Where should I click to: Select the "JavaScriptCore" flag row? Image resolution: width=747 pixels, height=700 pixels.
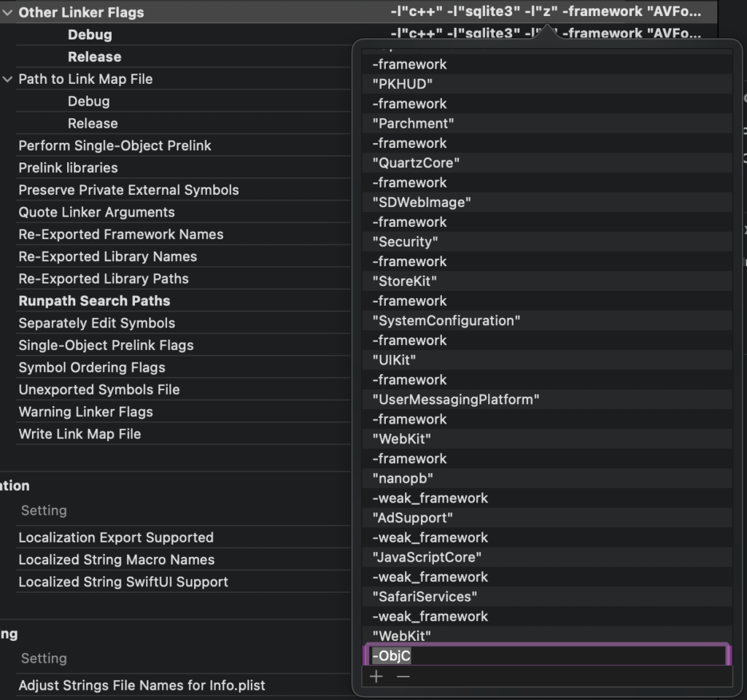(x=547, y=558)
